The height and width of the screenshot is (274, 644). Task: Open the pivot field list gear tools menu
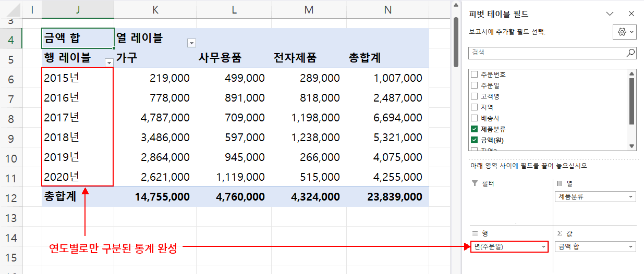pyautogui.click(x=625, y=32)
